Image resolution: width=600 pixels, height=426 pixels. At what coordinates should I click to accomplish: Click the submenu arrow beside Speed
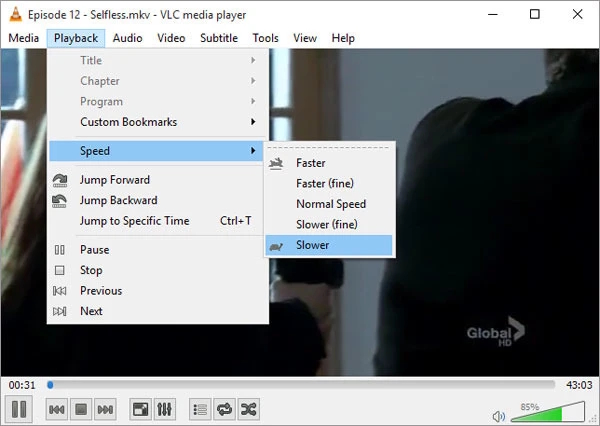tap(253, 151)
